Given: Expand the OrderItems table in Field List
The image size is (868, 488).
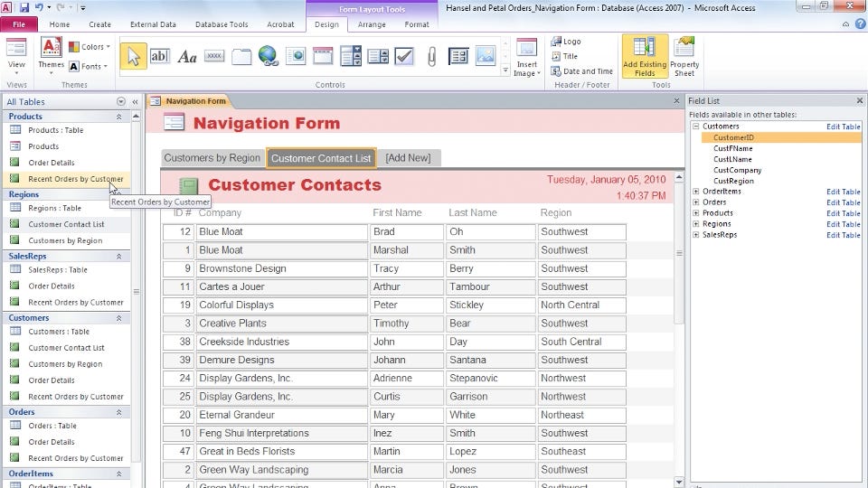Looking at the screenshot, I should point(696,192).
